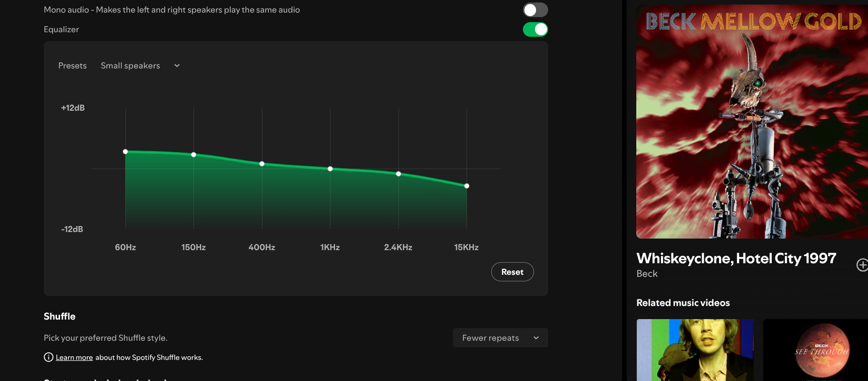The image size is (868, 381).
Task: Click the 150Hz frequency label
Action: (x=193, y=247)
